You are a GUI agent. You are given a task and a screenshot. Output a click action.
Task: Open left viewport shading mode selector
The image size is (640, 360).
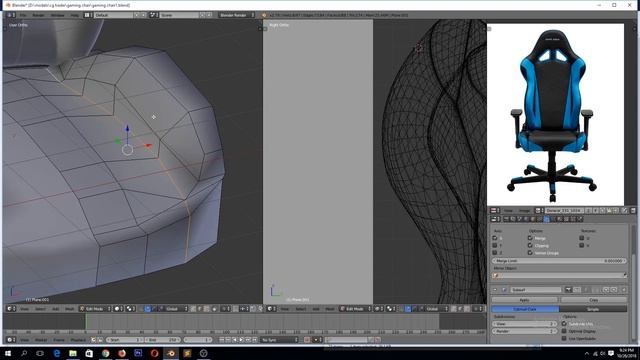(x=118, y=309)
